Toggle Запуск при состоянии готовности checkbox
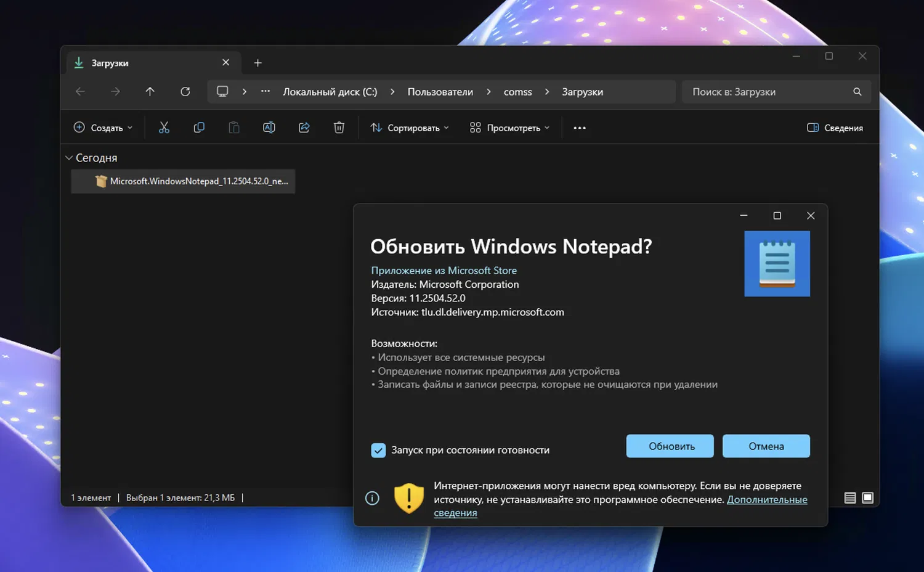Image resolution: width=924 pixels, height=572 pixels. pyautogui.click(x=378, y=451)
